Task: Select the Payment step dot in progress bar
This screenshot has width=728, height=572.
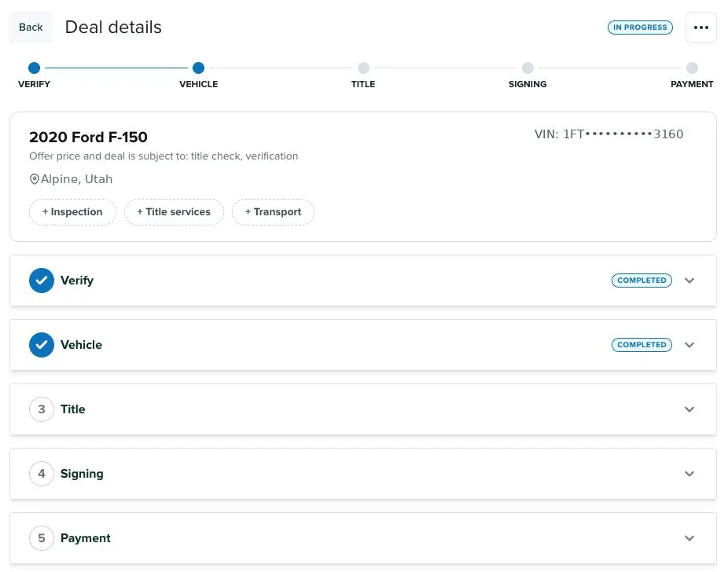Action: [692, 68]
